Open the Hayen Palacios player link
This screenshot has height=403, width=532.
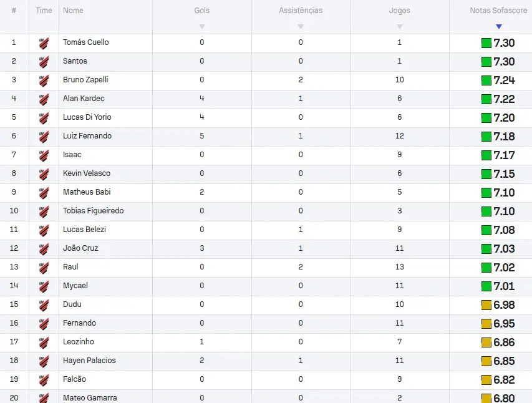[89, 361]
